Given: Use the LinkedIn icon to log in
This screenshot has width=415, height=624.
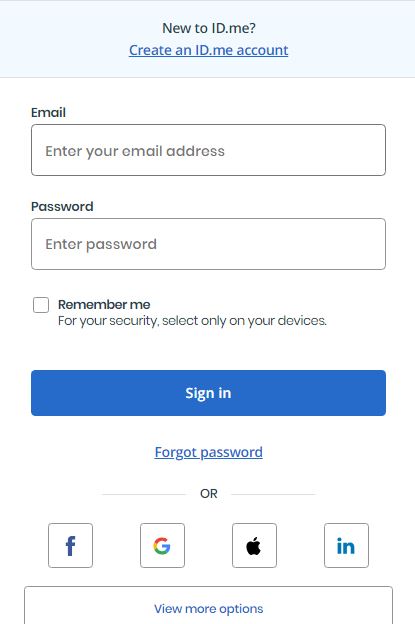Looking at the screenshot, I should 346,545.
